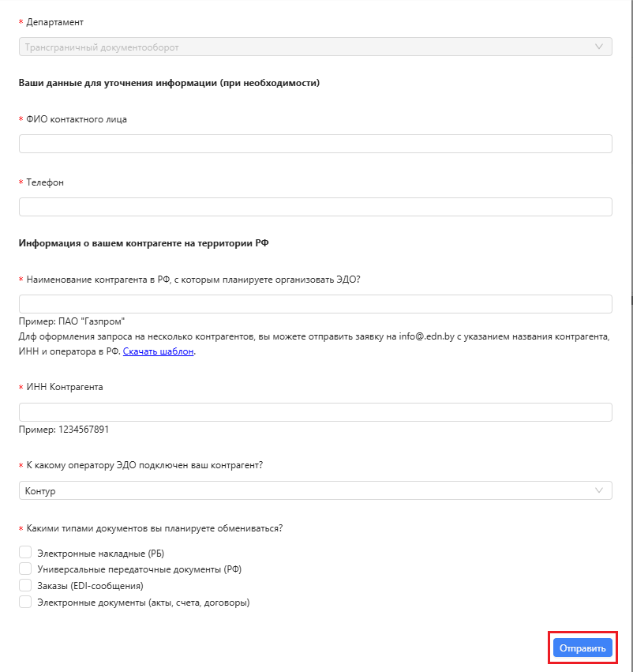Click into the Телефон input field
This screenshot has height=672, width=633.
click(315, 207)
